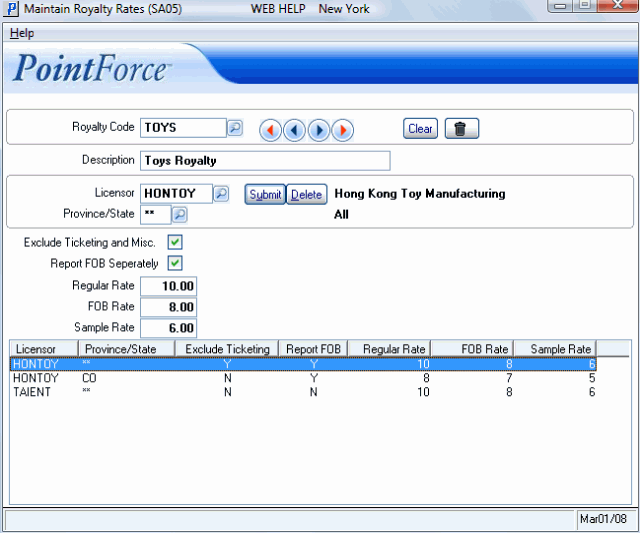
Task: Click the Mar01/08 date in status bar
Action: coord(603,519)
